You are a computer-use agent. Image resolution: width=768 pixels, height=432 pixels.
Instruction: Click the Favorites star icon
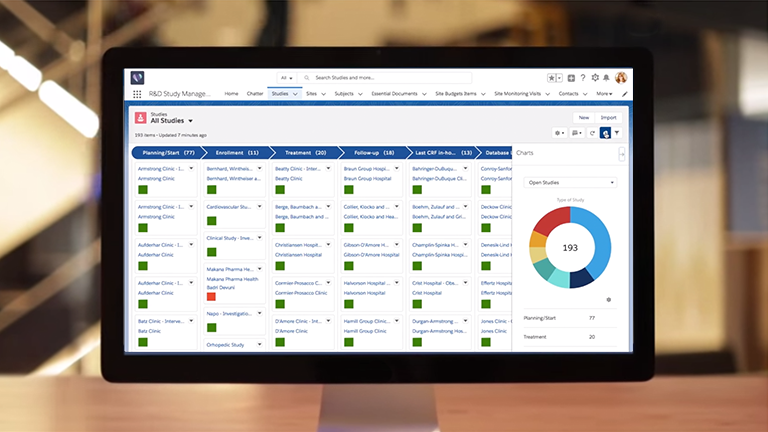[552, 78]
